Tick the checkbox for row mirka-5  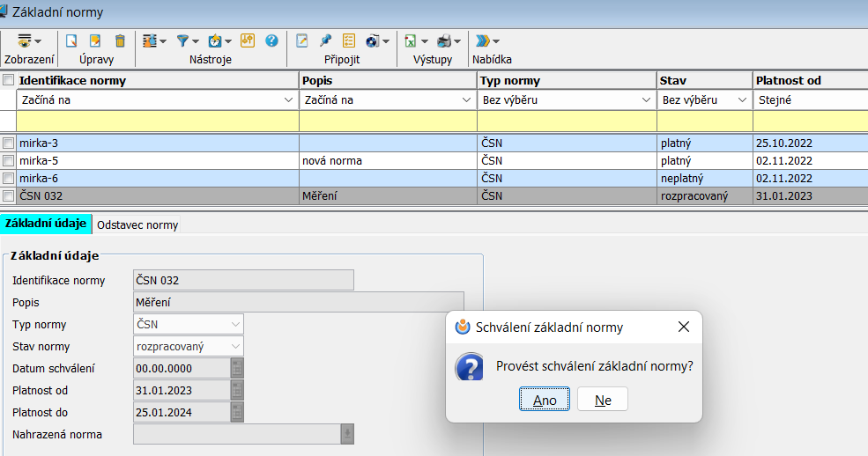coord(9,161)
